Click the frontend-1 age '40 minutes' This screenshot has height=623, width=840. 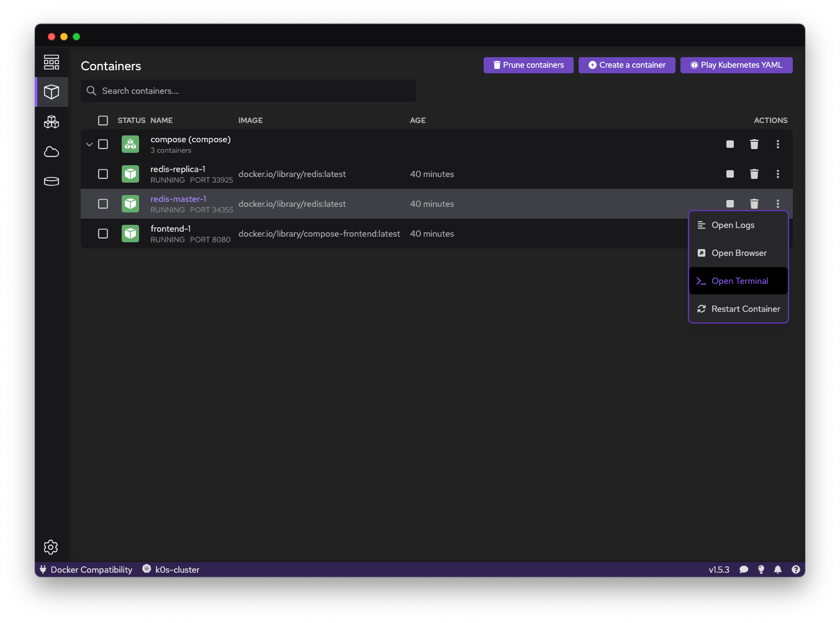tap(432, 234)
